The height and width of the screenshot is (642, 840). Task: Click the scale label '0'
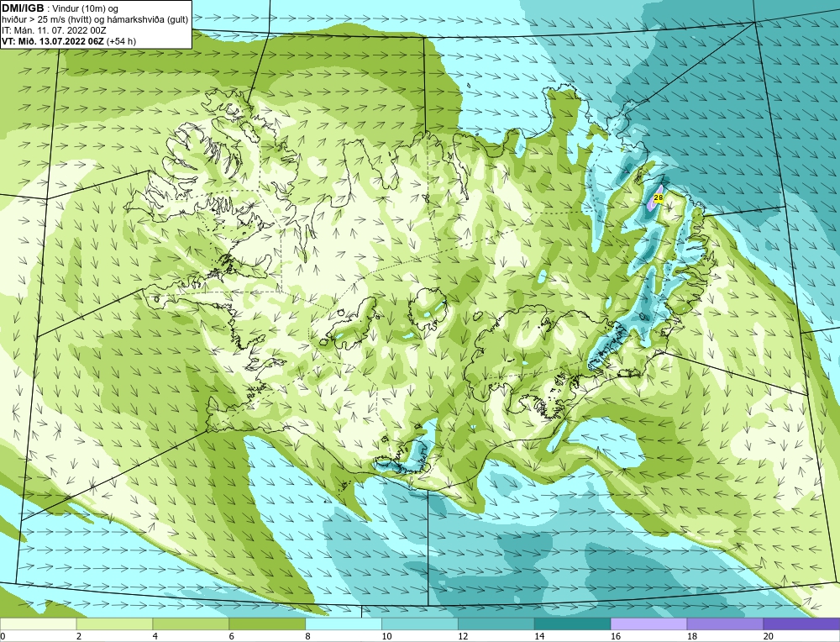coord(3,636)
